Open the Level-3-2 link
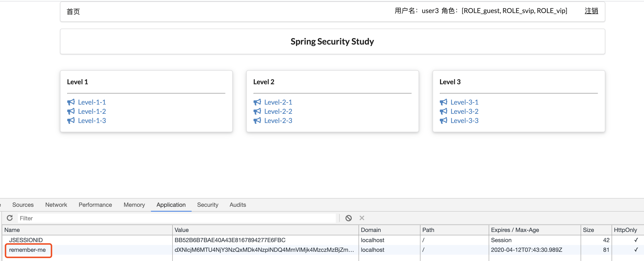 pos(464,111)
